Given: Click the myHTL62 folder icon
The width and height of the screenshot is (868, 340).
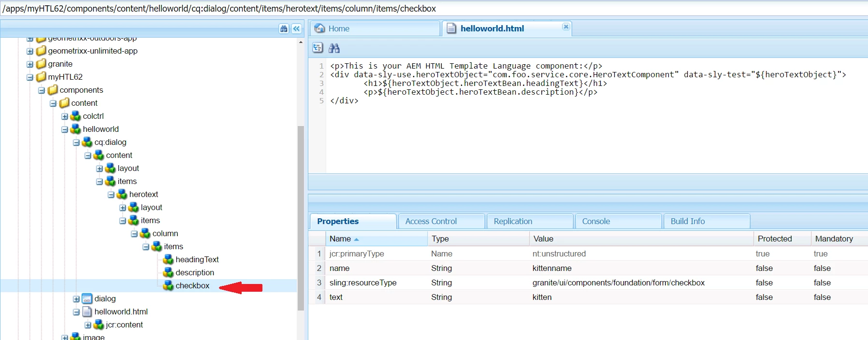Looking at the screenshot, I should tap(41, 77).
